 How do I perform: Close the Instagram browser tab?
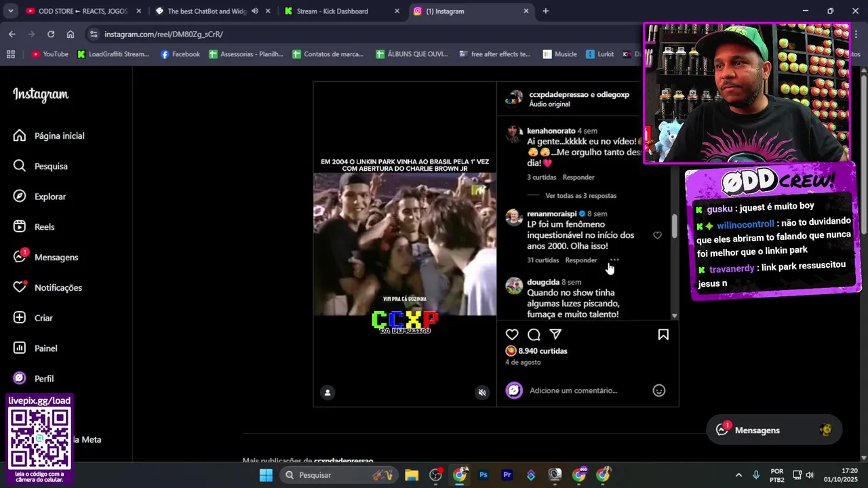click(526, 11)
